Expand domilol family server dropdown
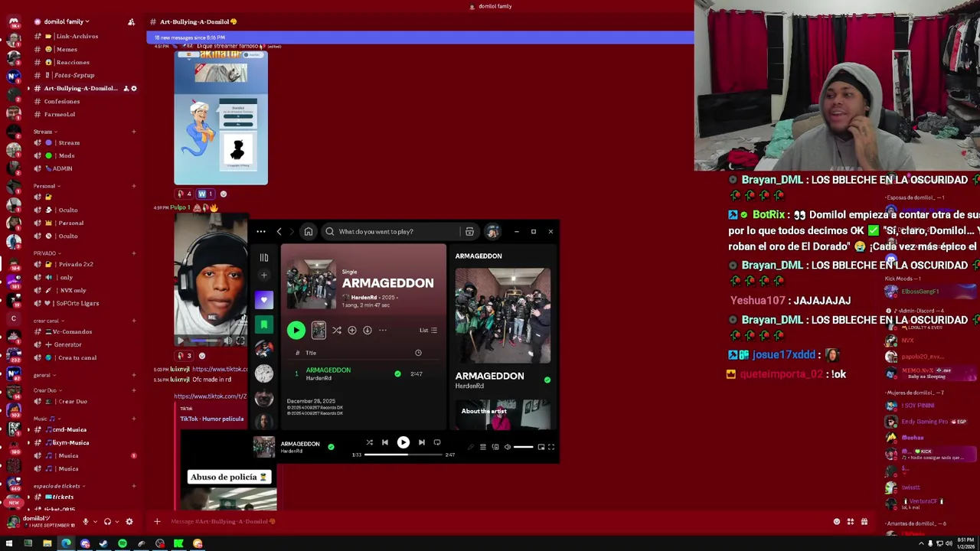The image size is (980, 551). (x=67, y=21)
